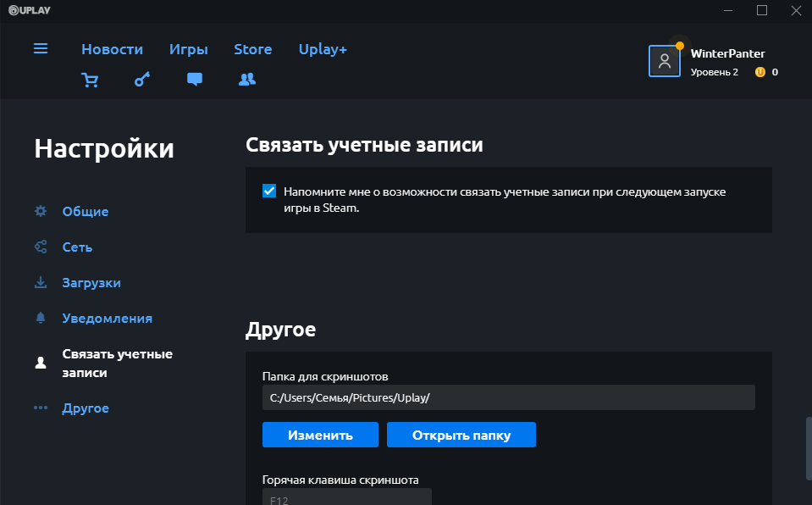Image resolution: width=812 pixels, height=505 pixels.
Task: Click the network icon beside Сеть
Action: point(41,247)
